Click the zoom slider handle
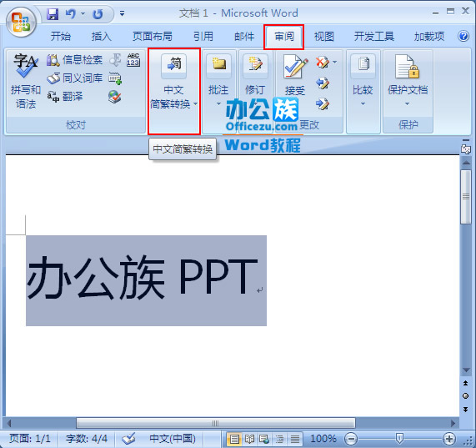Screen dimensions: 476x448 tap(400, 438)
